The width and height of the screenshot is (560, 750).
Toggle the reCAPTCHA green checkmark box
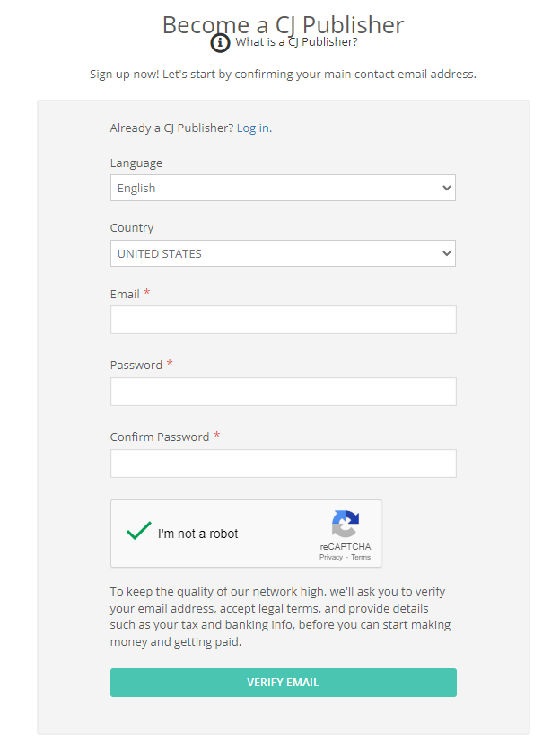pyautogui.click(x=138, y=533)
